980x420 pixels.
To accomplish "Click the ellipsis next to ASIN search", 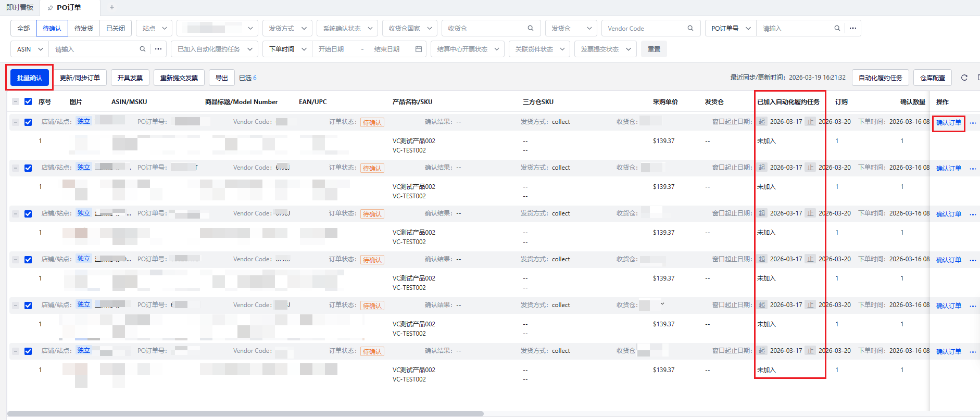I will tap(158, 49).
